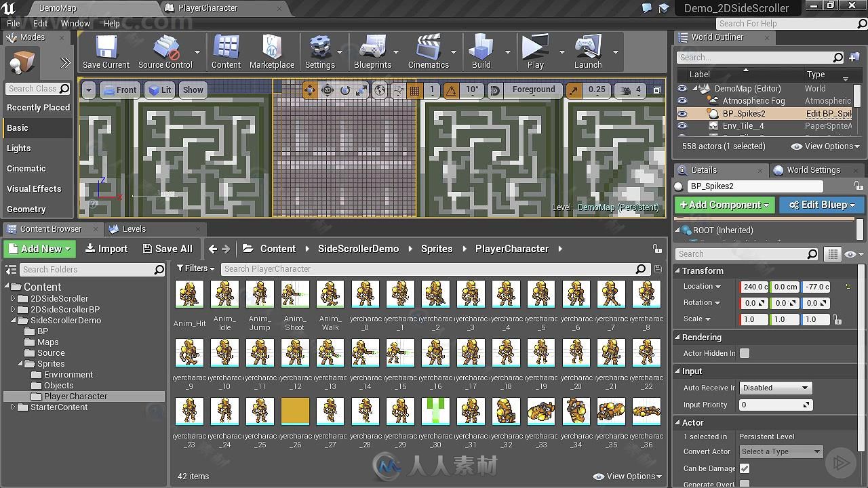868x488 pixels.
Task: Select the Anim_Idle asset thumbnail
Action: (x=224, y=296)
